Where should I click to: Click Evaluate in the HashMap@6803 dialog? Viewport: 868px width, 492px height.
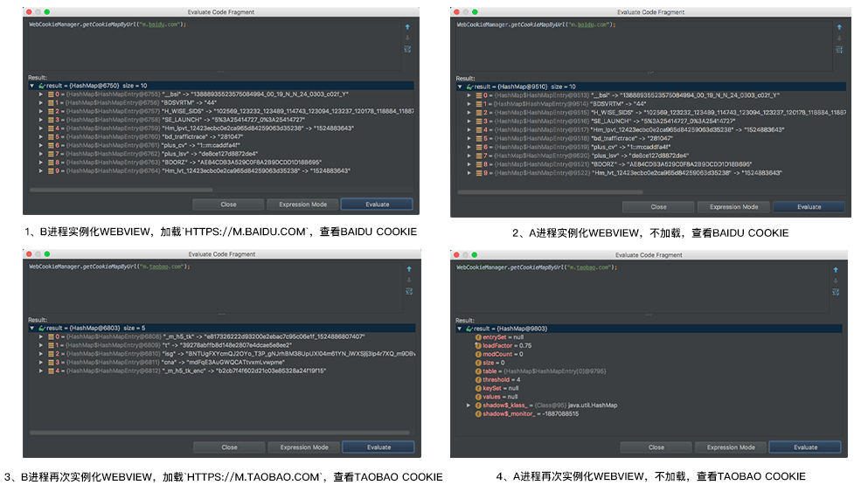378,447
